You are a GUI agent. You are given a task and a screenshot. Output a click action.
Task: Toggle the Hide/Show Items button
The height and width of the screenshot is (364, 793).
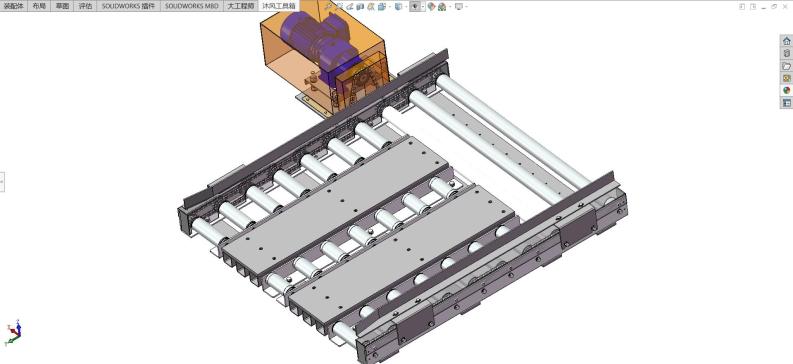(x=415, y=7)
